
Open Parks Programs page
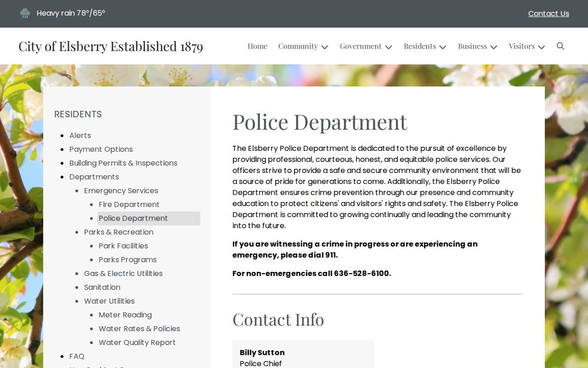[128, 259]
